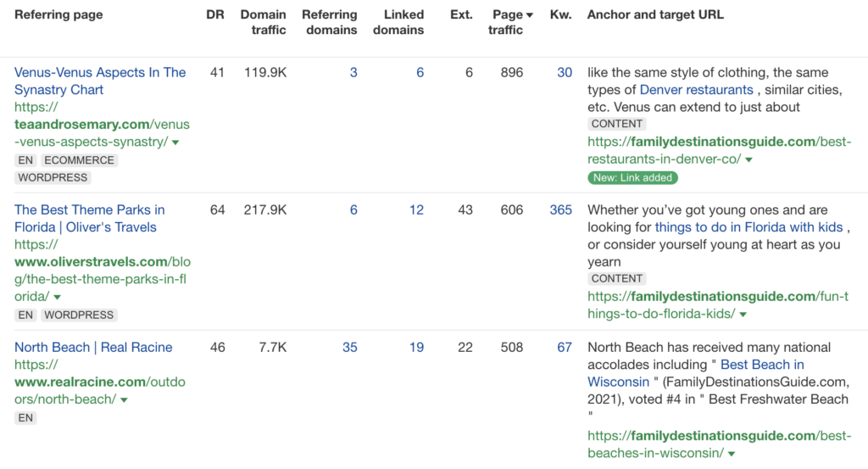Click the WORDPRESS tag under teaandrosemary
The width and height of the screenshot is (868, 469).
[x=53, y=178]
